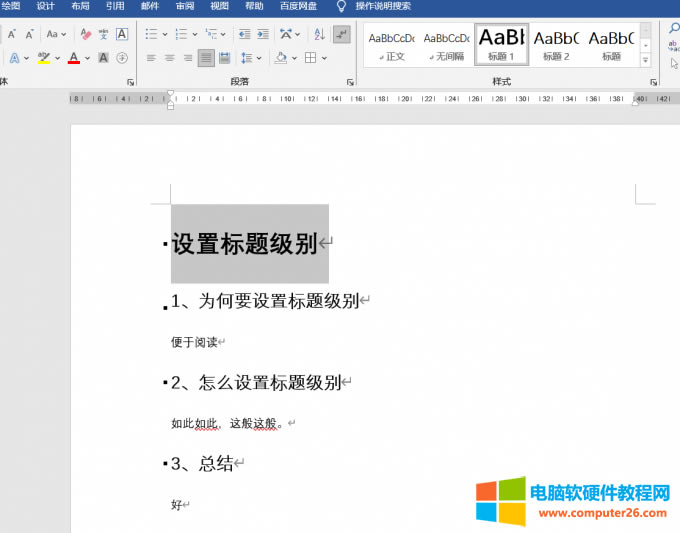The width and height of the screenshot is (680, 533).
Task: Open the 引用 tab
Action: [x=115, y=6]
